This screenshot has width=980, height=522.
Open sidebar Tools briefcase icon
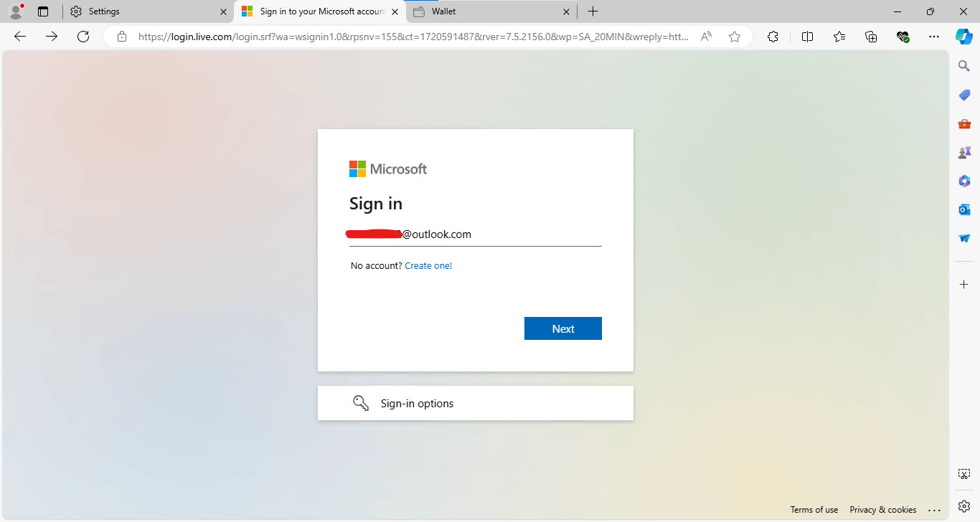tap(964, 123)
